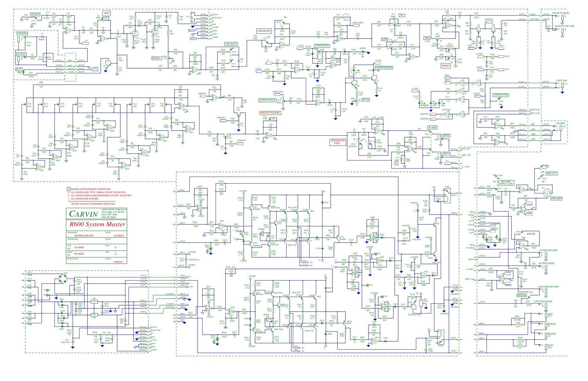Click the ACTIVE input label
The width and height of the screenshot is (588, 381).
[x=21, y=54]
